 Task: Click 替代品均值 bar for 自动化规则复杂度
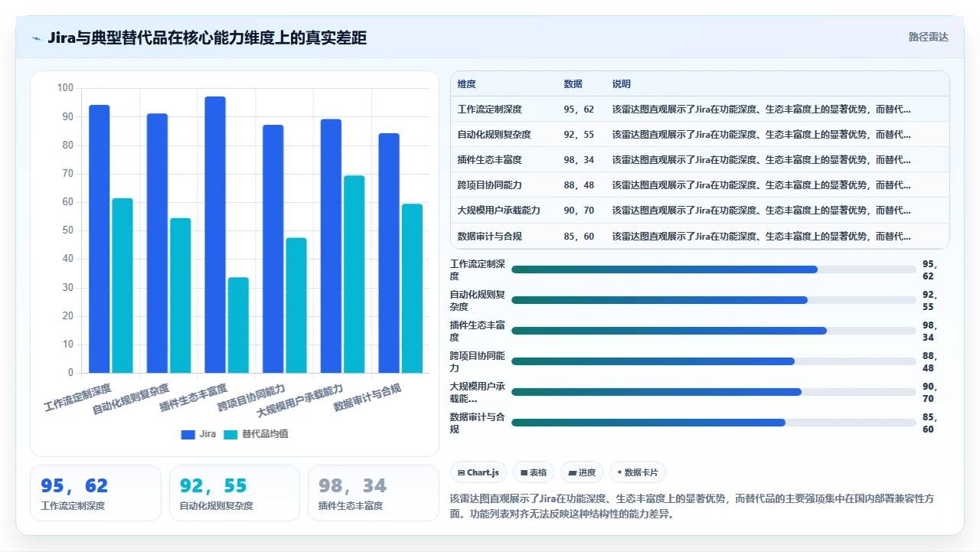(x=181, y=296)
